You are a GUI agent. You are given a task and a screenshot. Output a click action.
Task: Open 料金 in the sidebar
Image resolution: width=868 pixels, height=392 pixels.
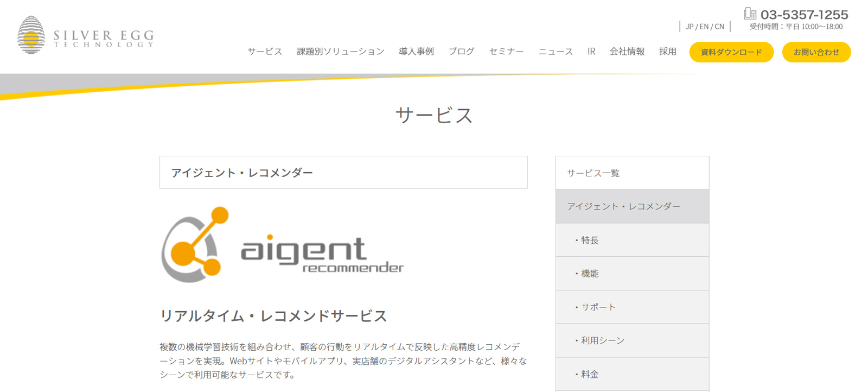click(x=632, y=374)
